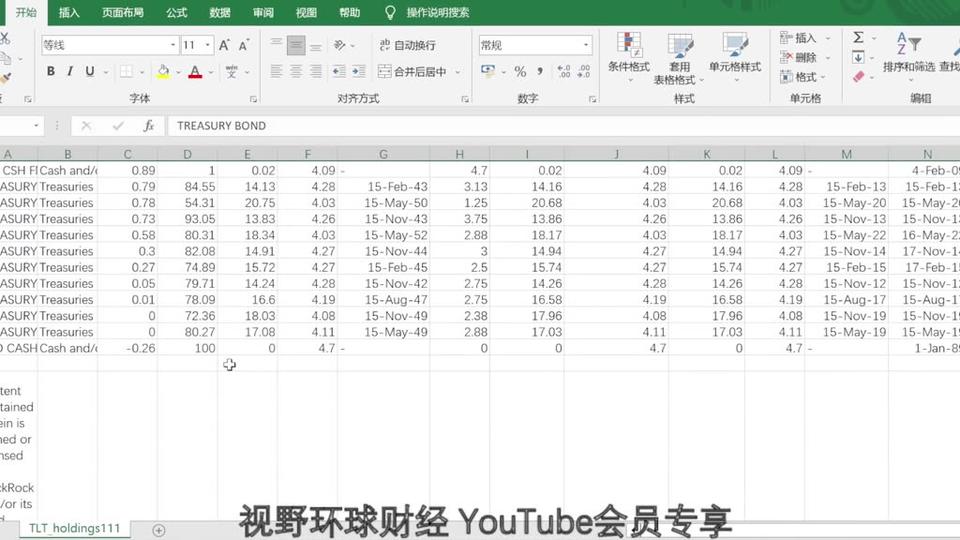960x540 pixels.
Task: Click Increase Indent icon
Action: click(x=359, y=72)
